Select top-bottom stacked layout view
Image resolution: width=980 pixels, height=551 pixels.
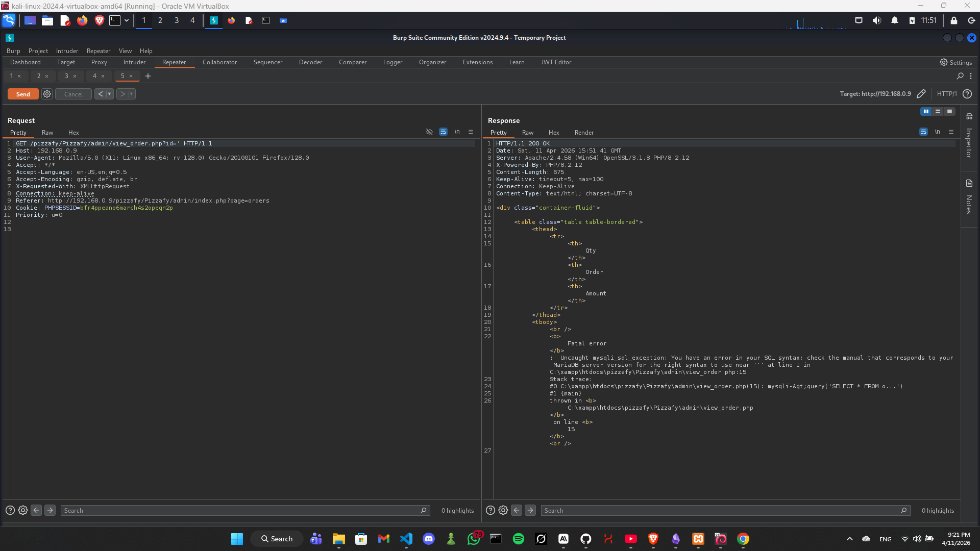pyautogui.click(x=938, y=111)
